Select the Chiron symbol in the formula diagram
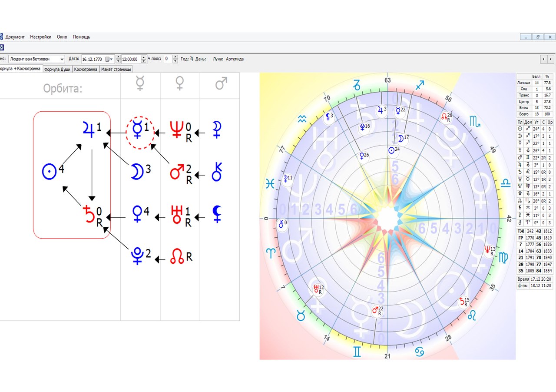The image size is (556, 392). pos(217,172)
